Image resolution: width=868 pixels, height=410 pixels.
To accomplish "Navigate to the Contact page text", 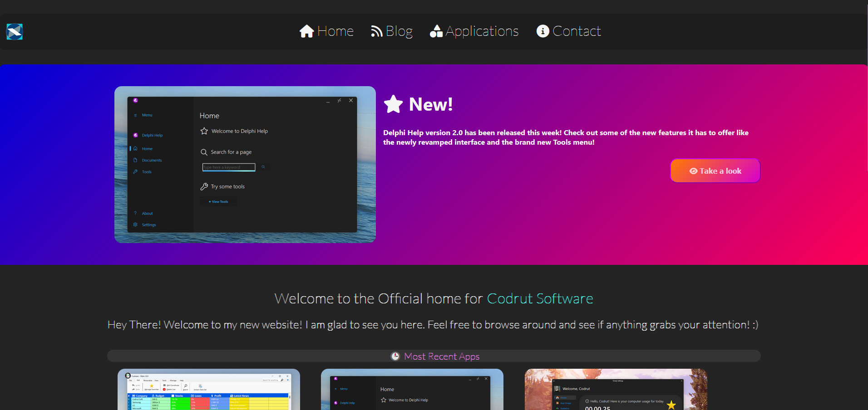I will click(x=577, y=31).
